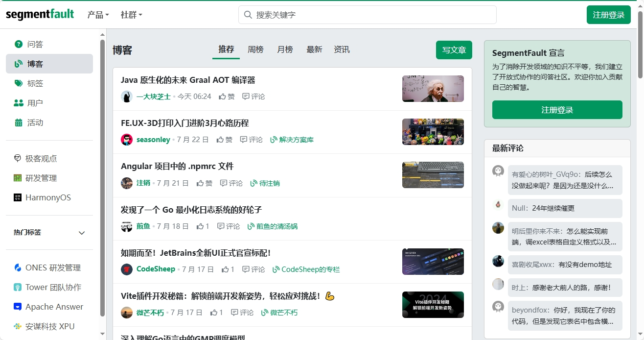Image resolution: width=644 pixels, height=340 pixels.
Task: Open the 待注销 column link
Action: [x=265, y=183]
